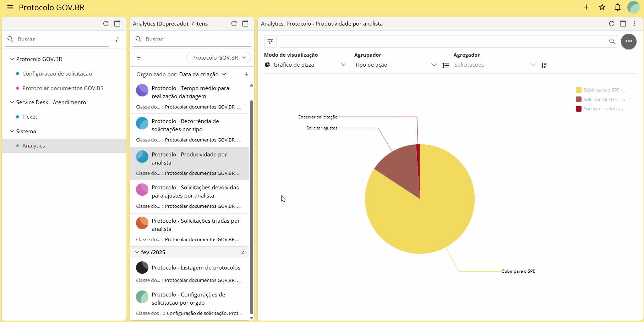Toggle descending order arrow in list header
This screenshot has width=644, height=322.
(247, 74)
